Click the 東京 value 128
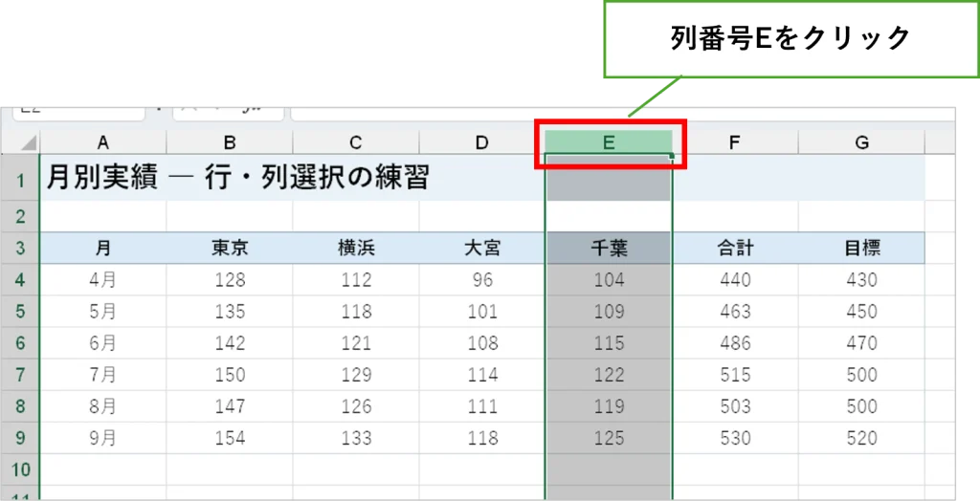The image size is (980, 501). click(x=230, y=280)
